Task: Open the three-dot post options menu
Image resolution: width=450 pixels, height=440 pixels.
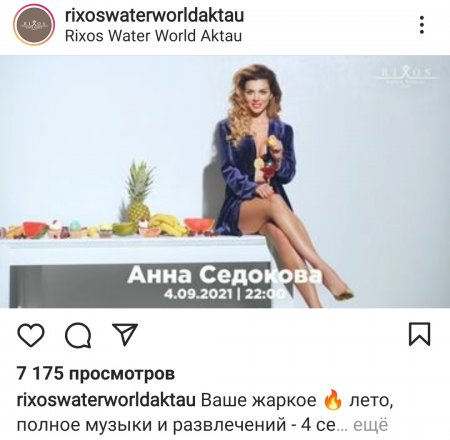Action: pos(422,25)
